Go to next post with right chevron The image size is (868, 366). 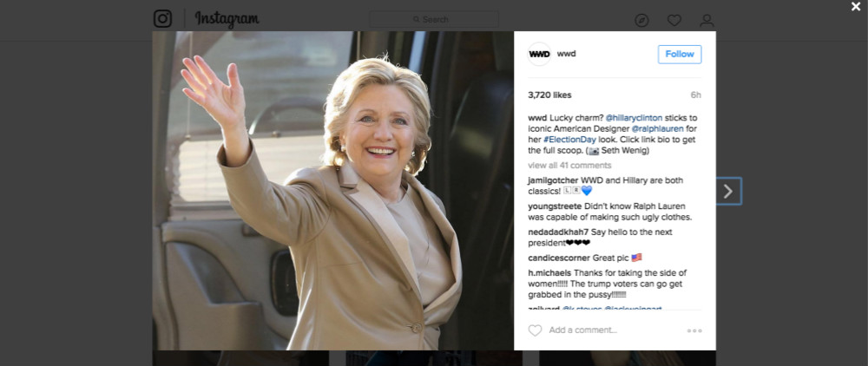(728, 192)
